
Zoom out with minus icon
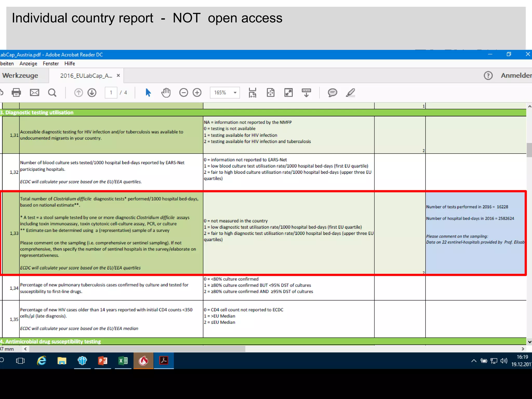(x=183, y=92)
